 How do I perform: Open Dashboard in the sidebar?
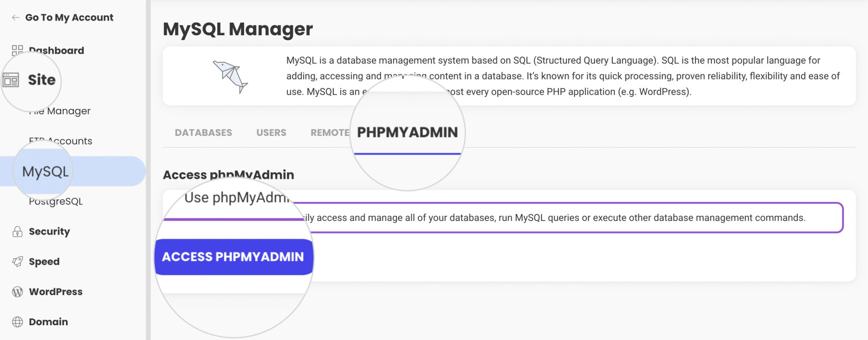56,51
